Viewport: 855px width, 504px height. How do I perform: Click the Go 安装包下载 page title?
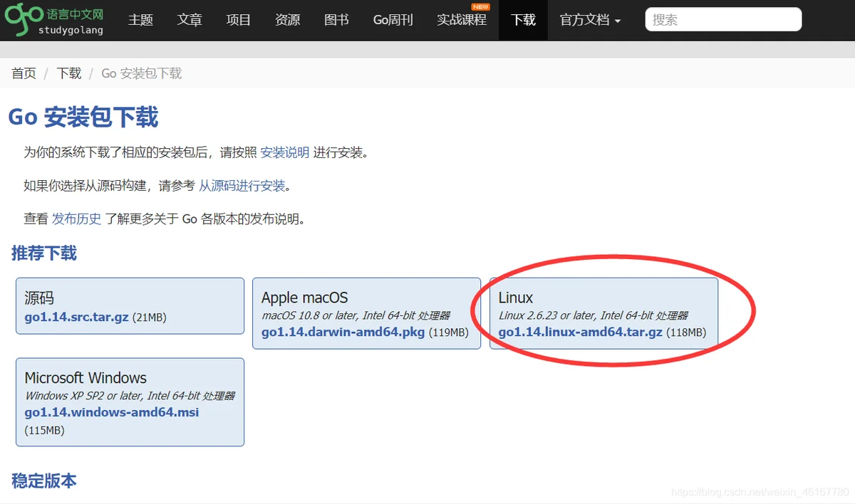[83, 117]
